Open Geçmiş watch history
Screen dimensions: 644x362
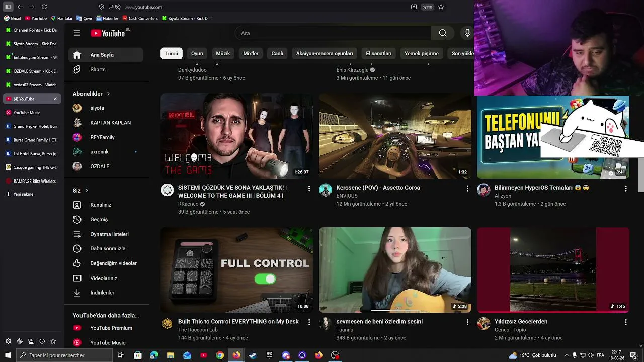(106, 219)
